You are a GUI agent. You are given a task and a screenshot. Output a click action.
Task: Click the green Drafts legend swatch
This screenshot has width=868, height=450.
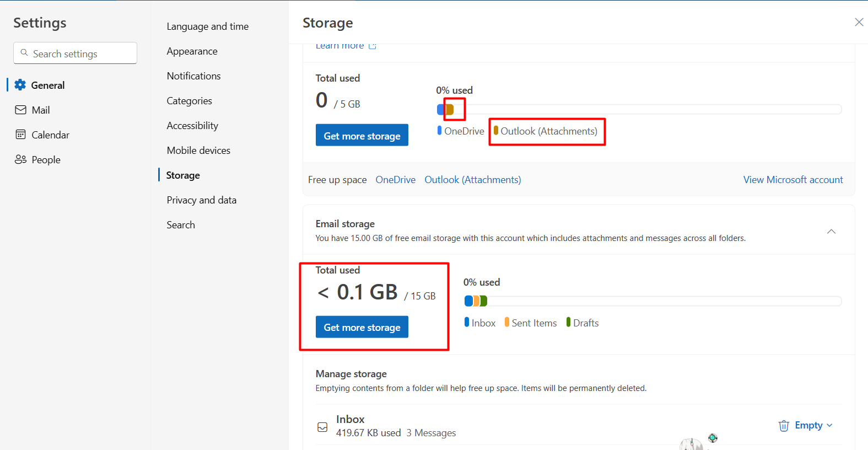[568, 322]
